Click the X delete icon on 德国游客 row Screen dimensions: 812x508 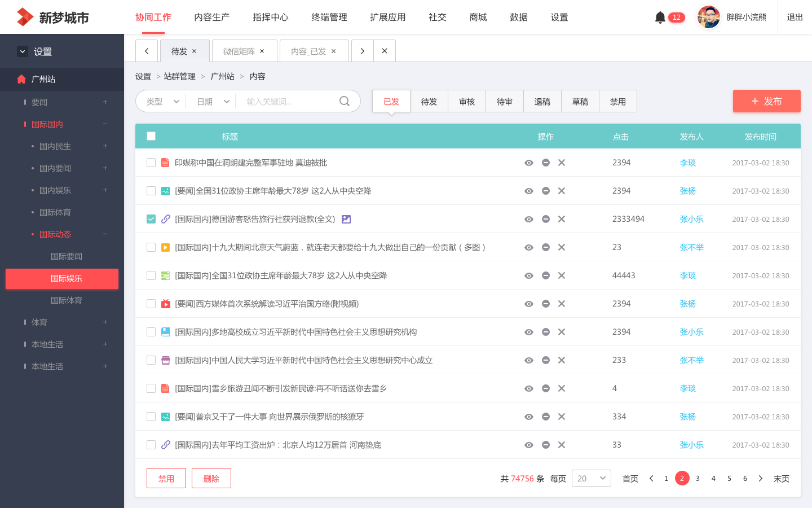point(562,219)
